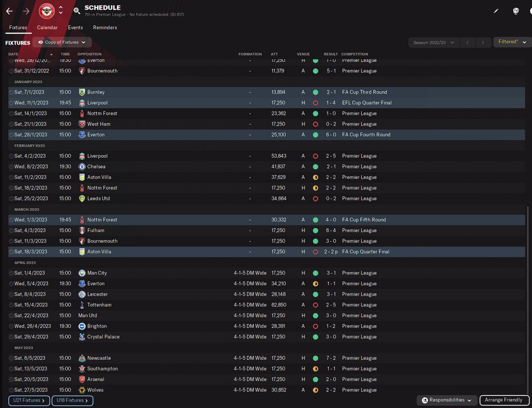Click the FA Cup Fifth Round competition text

364,220
